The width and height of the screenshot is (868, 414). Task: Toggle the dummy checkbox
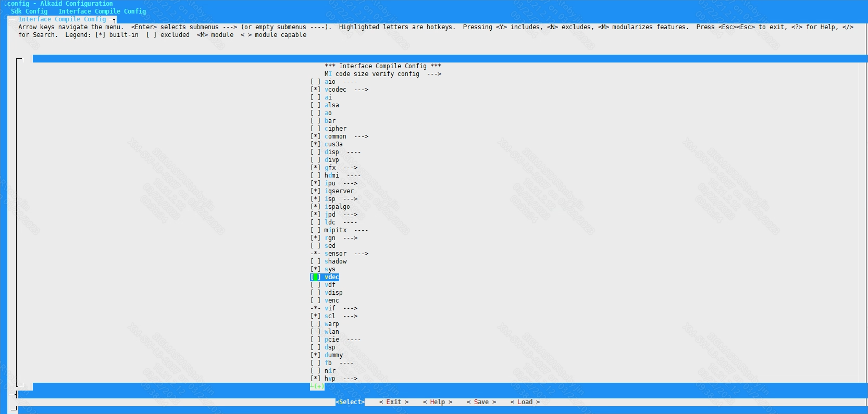[315, 355]
